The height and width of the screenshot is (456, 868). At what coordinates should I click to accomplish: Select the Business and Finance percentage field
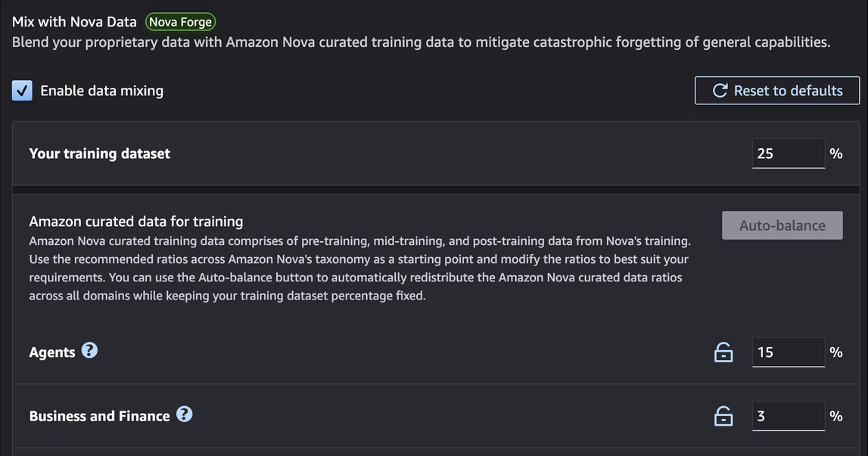click(788, 416)
